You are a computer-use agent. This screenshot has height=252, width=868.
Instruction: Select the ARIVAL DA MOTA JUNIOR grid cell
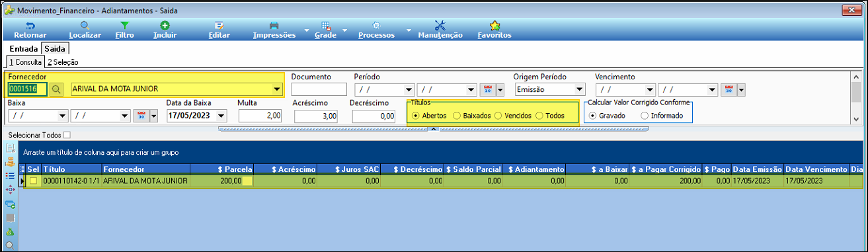tap(146, 181)
